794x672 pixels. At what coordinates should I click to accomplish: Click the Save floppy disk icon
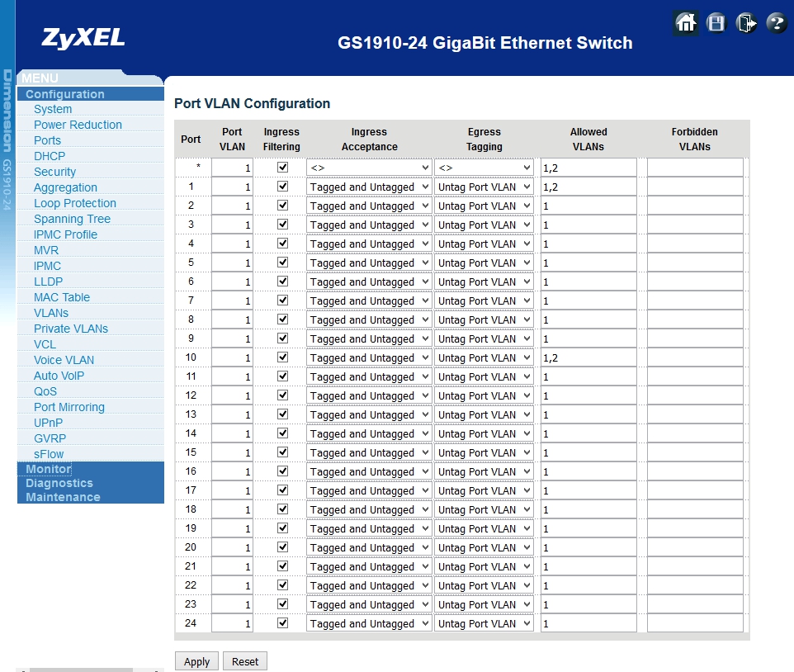click(x=716, y=23)
